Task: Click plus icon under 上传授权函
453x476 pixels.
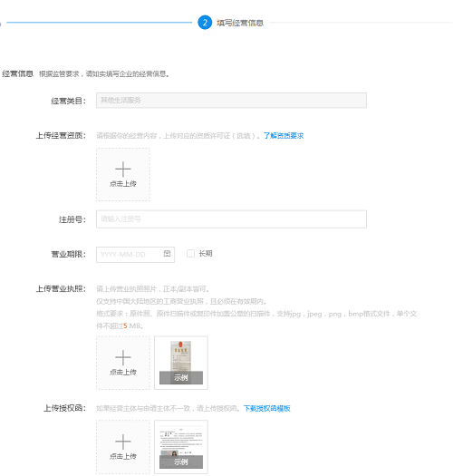Action: pyautogui.click(x=123, y=442)
